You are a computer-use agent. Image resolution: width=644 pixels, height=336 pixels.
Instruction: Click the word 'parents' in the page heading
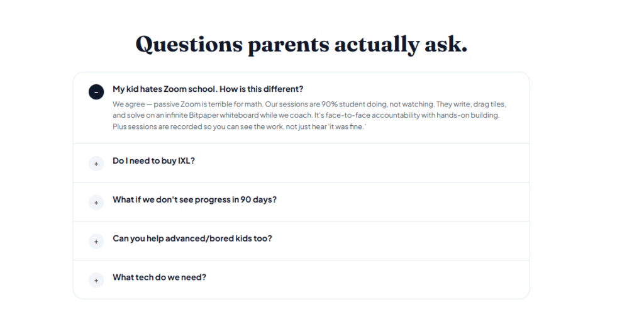288,45
